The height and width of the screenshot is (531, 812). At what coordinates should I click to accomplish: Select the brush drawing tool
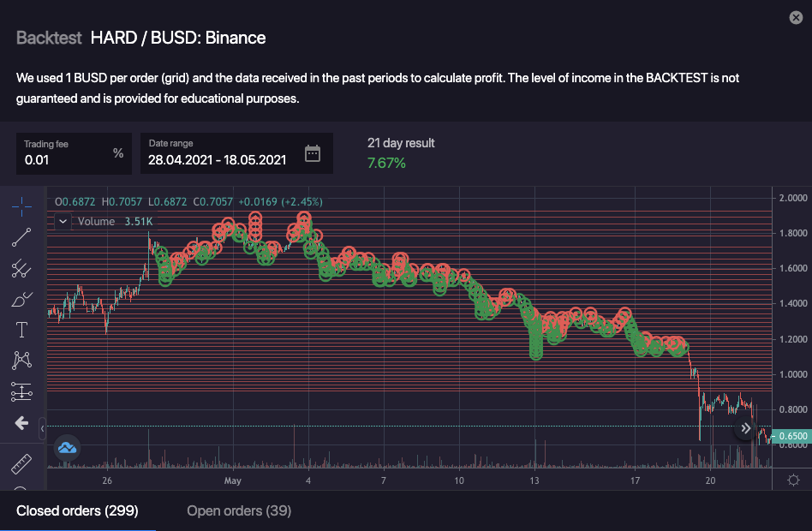pos(21,300)
